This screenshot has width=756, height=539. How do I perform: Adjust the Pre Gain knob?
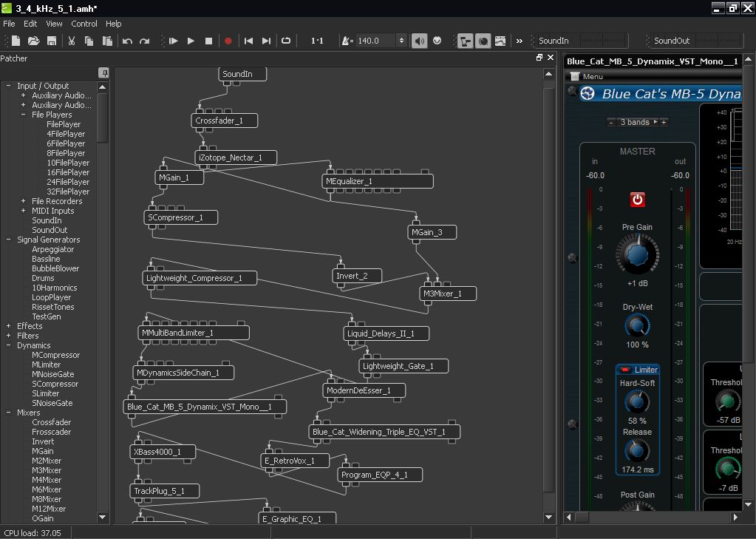tap(636, 254)
